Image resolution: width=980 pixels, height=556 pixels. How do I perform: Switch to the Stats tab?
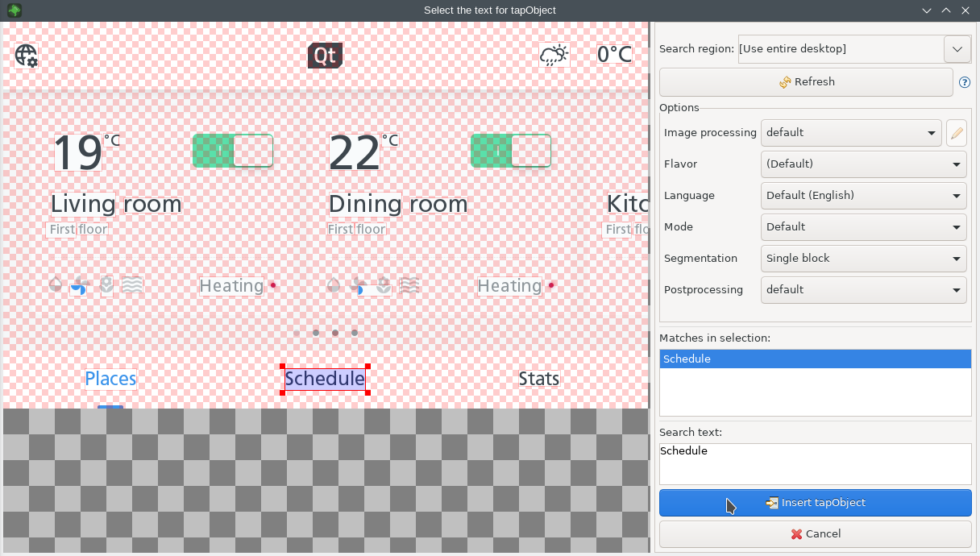click(x=538, y=379)
